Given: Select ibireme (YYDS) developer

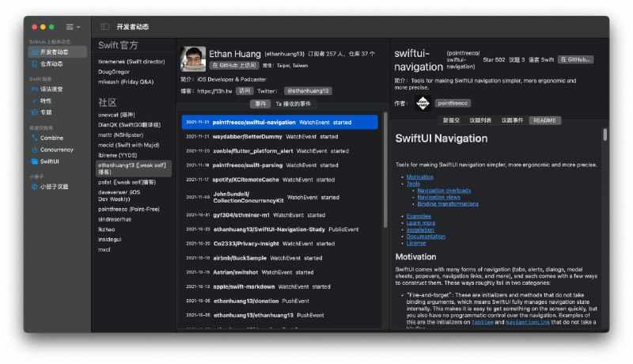Looking at the screenshot, I should point(117,155).
